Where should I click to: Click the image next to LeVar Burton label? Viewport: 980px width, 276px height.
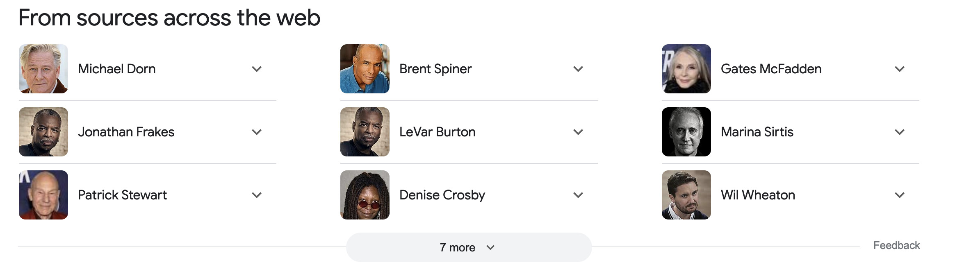365,132
